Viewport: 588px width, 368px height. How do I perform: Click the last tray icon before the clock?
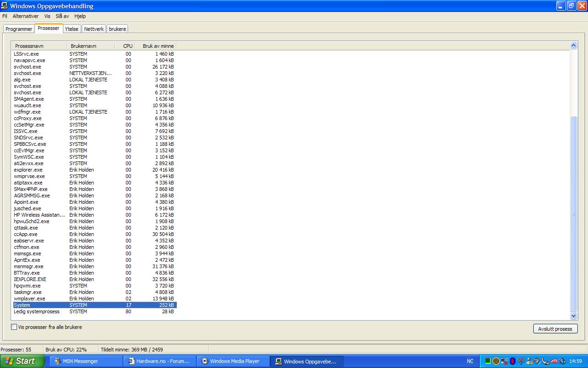coord(562,361)
